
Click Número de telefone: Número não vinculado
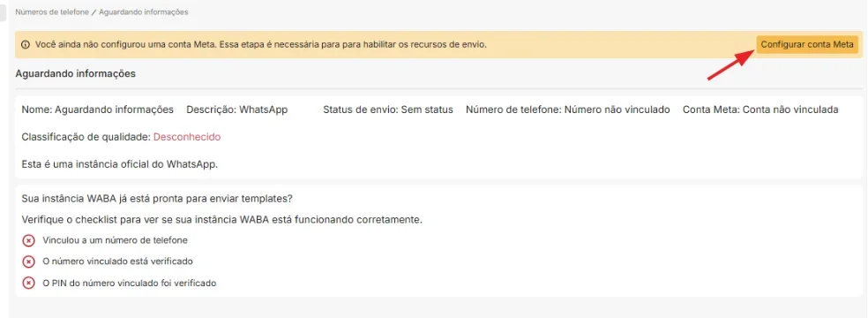(x=568, y=110)
